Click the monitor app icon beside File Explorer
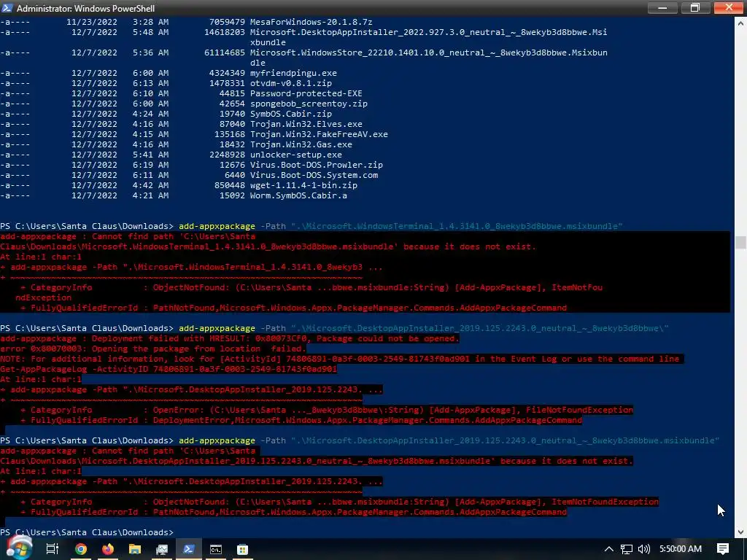 162,549
